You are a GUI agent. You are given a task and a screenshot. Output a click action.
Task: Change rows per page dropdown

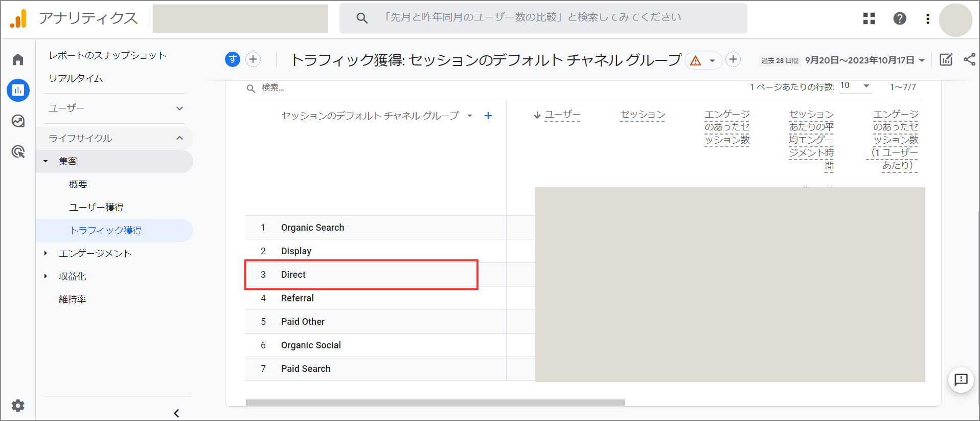(855, 86)
